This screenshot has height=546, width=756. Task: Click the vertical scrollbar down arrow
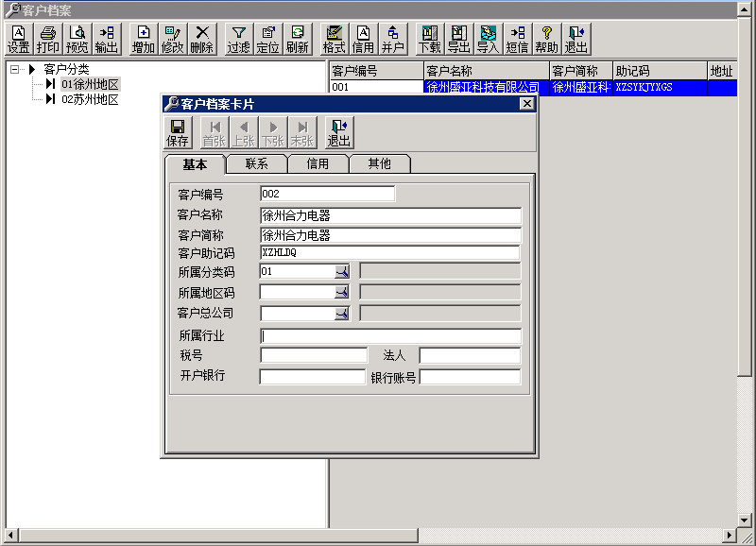745,520
